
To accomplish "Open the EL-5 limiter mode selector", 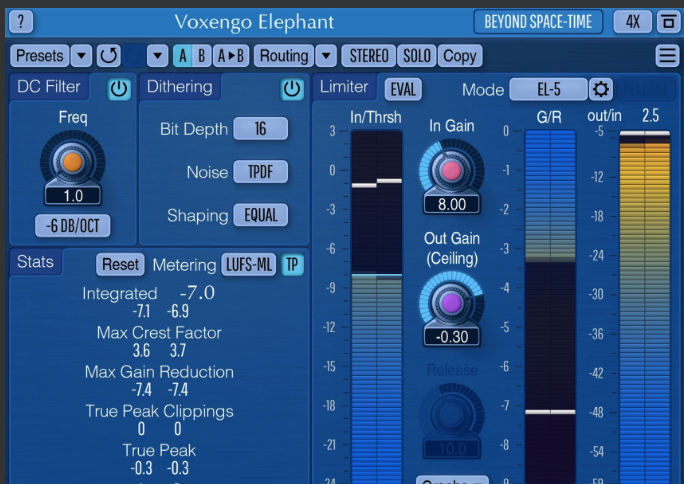I will [548, 89].
